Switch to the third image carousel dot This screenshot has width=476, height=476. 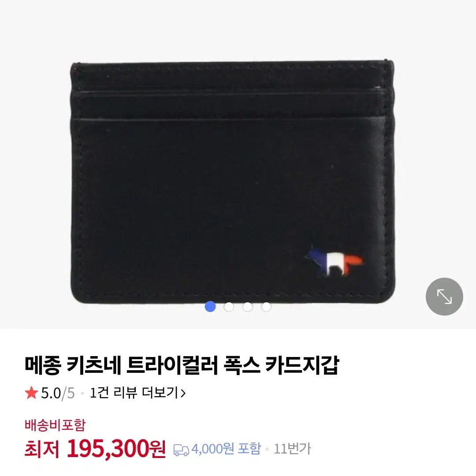(x=248, y=307)
